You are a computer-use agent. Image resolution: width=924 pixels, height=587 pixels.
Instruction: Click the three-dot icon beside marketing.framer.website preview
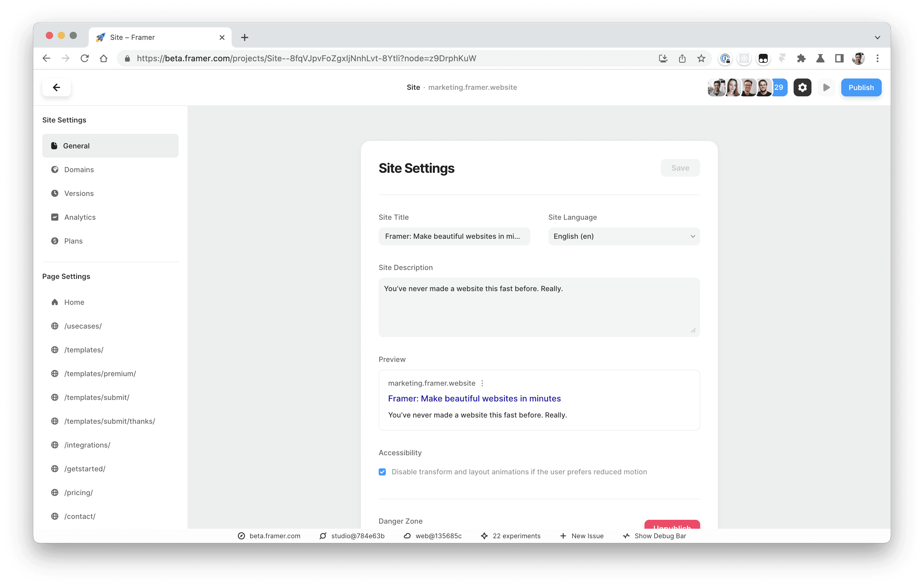482,383
